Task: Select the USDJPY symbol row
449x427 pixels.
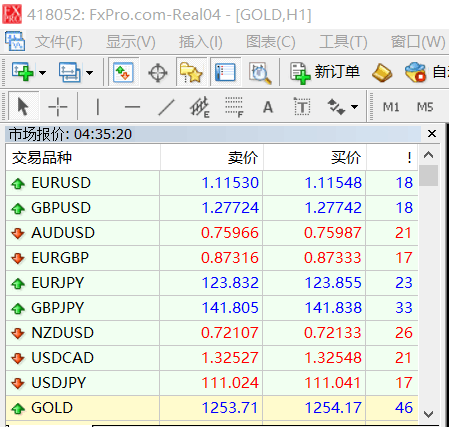Action: 212,383
